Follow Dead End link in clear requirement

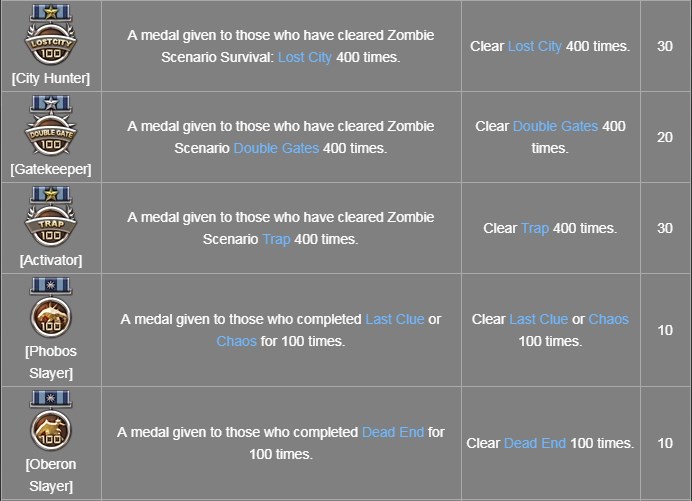534,443
